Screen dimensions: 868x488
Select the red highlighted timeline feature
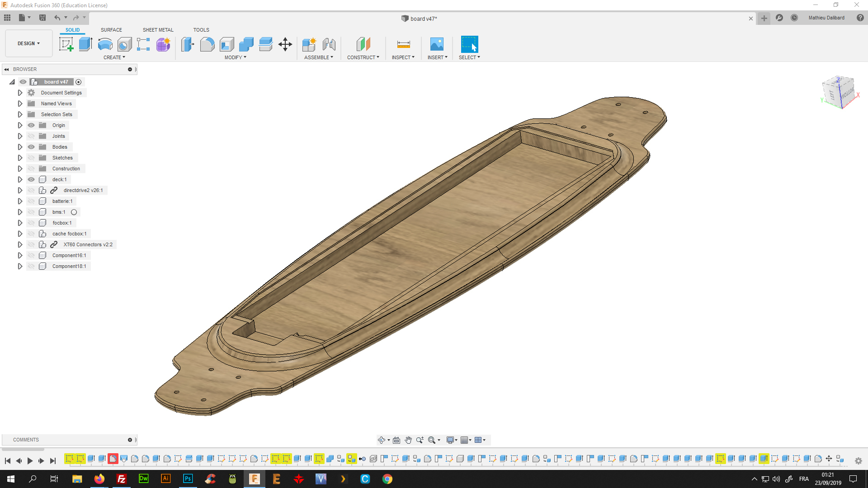click(x=113, y=459)
